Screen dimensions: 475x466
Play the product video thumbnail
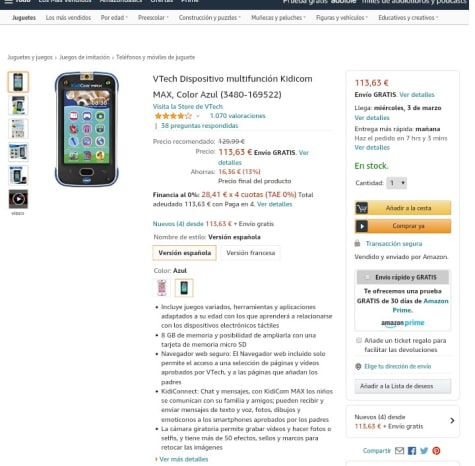pyautogui.click(x=18, y=199)
